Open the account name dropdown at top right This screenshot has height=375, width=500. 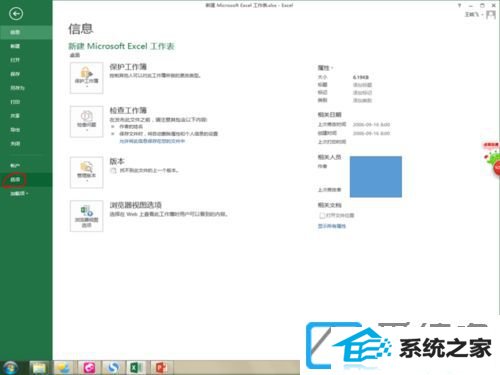pos(474,14)
